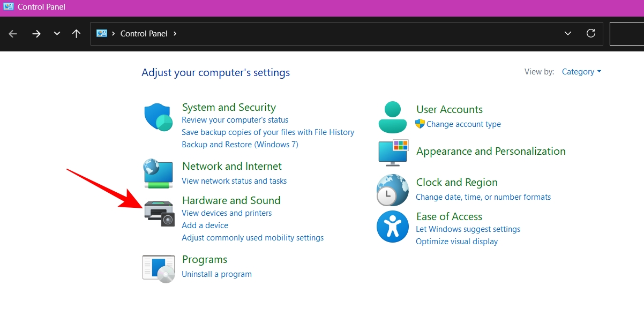Viewport: 644px width, 324px height.
Task: Click the Control Panel breadcrumb segment
Action: [x=144, y=33]
